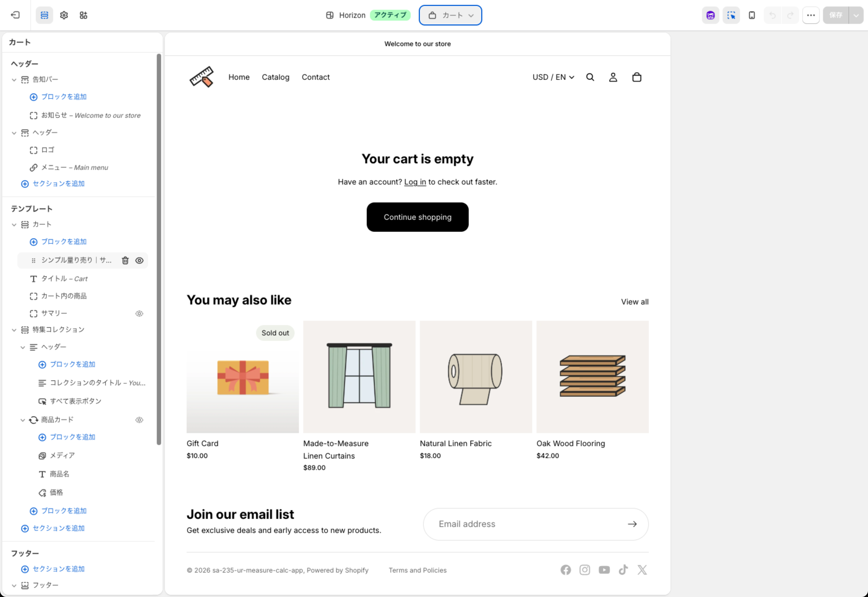868x597 pixels.
Task: Toggle the preview inspector selection icon
Action: tap(731, 15)
